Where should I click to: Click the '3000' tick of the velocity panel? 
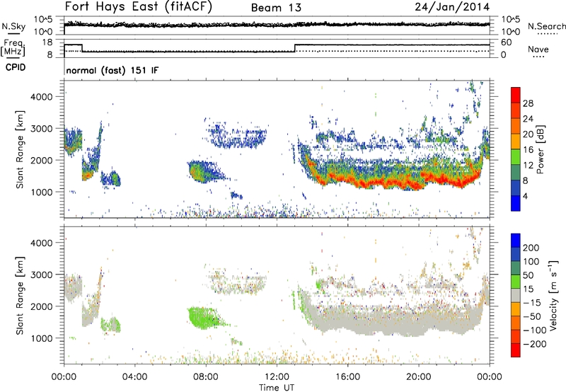pyautogui.click(x=42, y=275)
